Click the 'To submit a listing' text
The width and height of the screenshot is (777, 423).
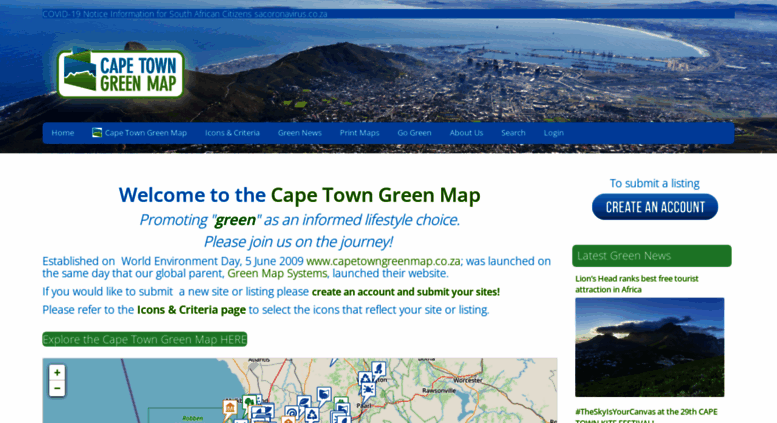[x=655, y=183]
